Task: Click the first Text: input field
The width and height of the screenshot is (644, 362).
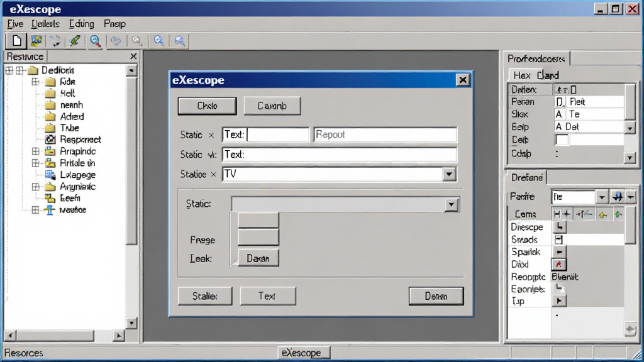Action: pyautogui.click(x=265, y=134)
